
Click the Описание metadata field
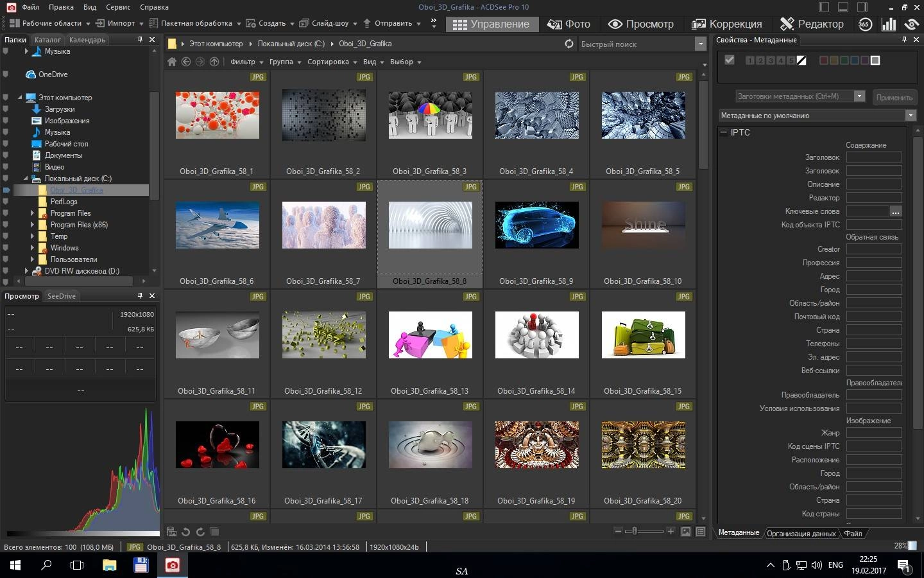(x=874, y=184)
